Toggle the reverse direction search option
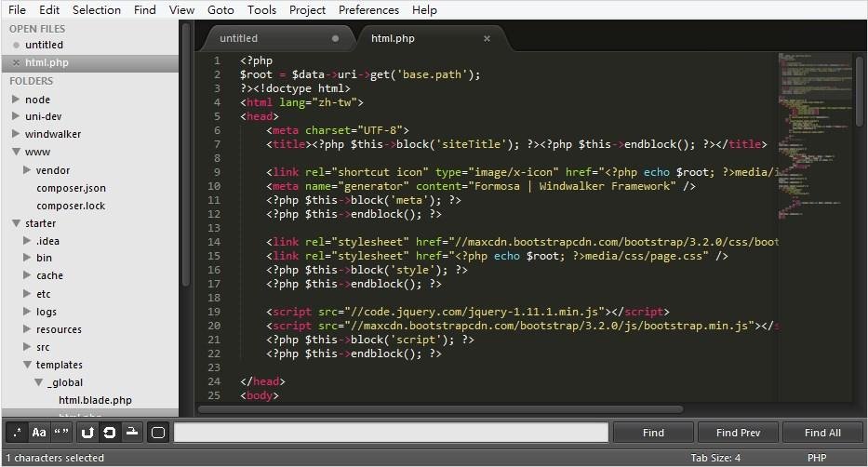 [x=87, y=433]
